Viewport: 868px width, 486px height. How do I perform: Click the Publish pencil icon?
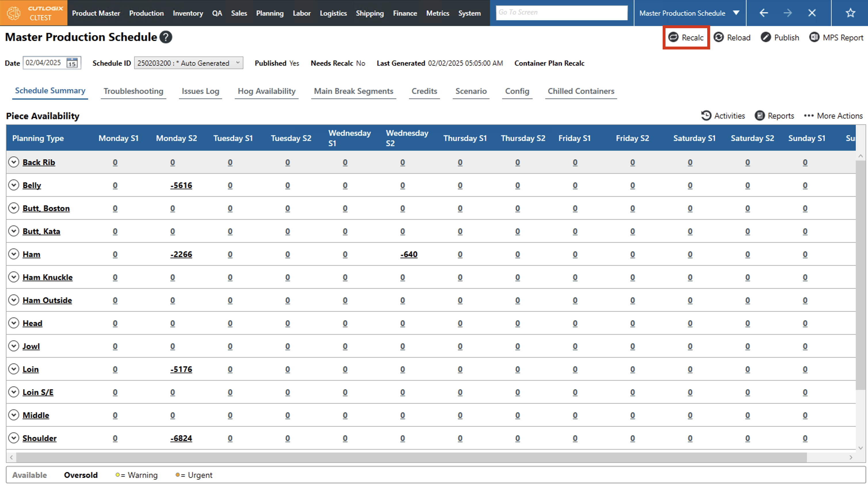pyautogui.click(x=766, y=37)
